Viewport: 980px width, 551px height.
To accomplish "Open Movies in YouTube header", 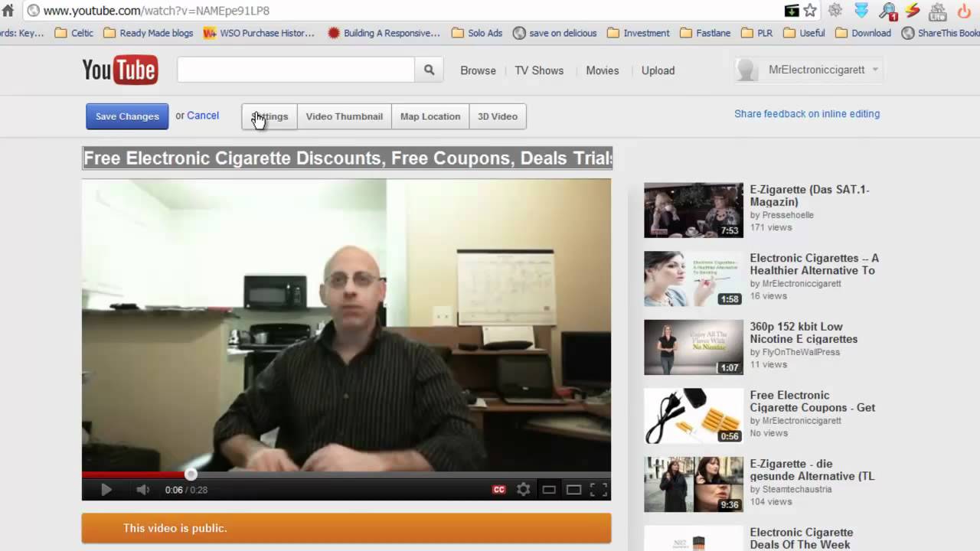I will pos(603,70).
